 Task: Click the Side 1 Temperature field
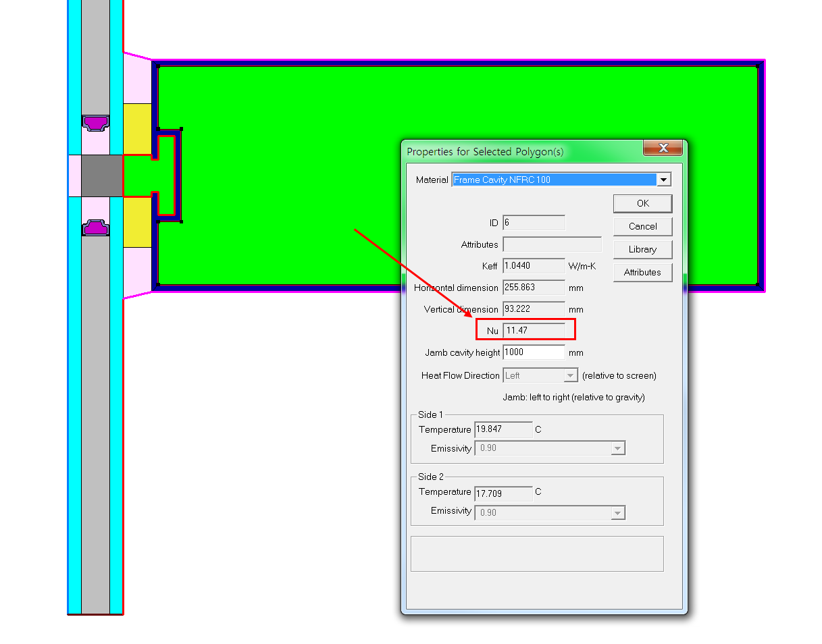(503, 429)
